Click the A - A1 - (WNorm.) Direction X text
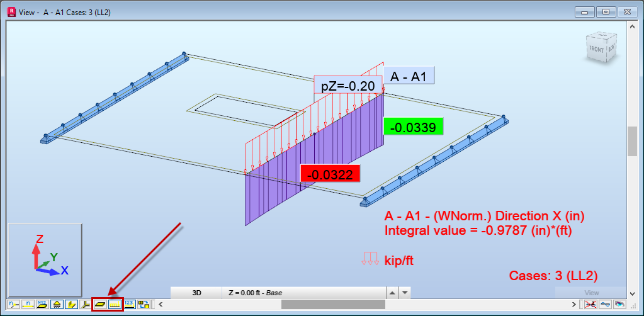 click(x=484, y=216)
